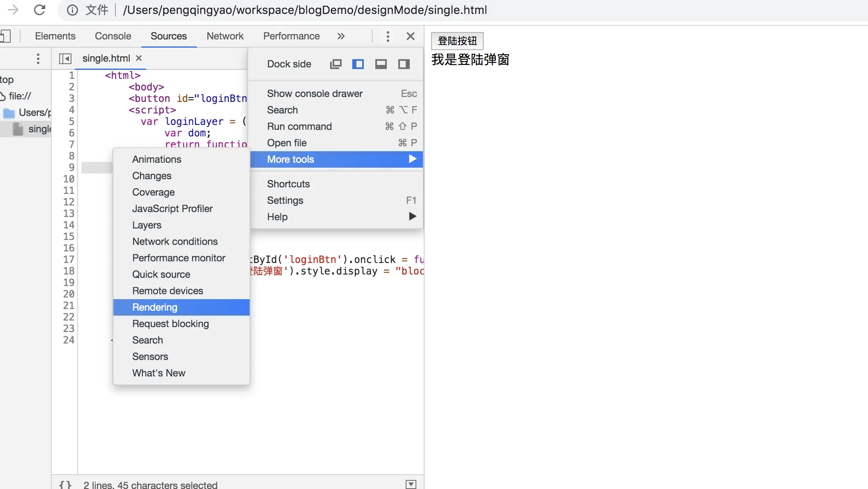The image size is (868, 489).
Task: Click the browser reload icon
Action: 39,10
